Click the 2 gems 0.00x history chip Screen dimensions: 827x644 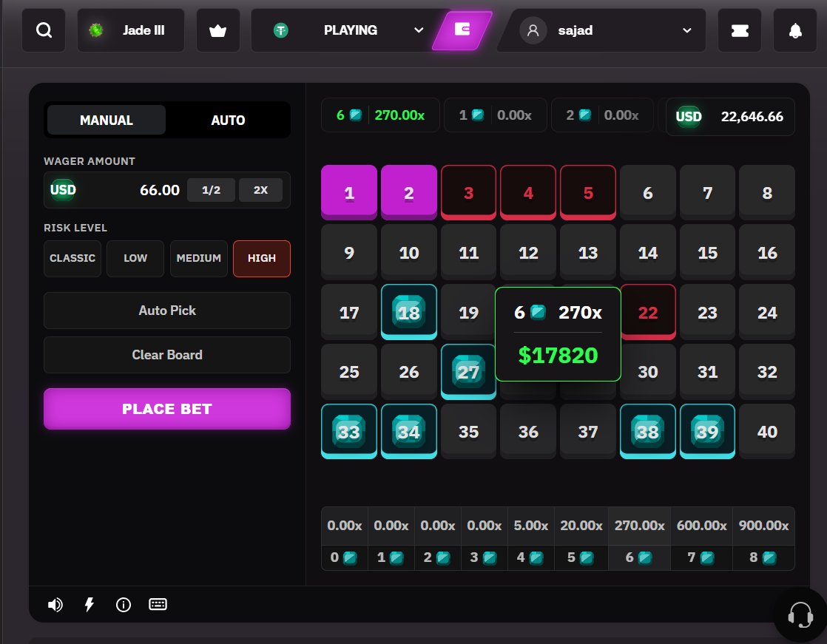(x=602, y=115)
